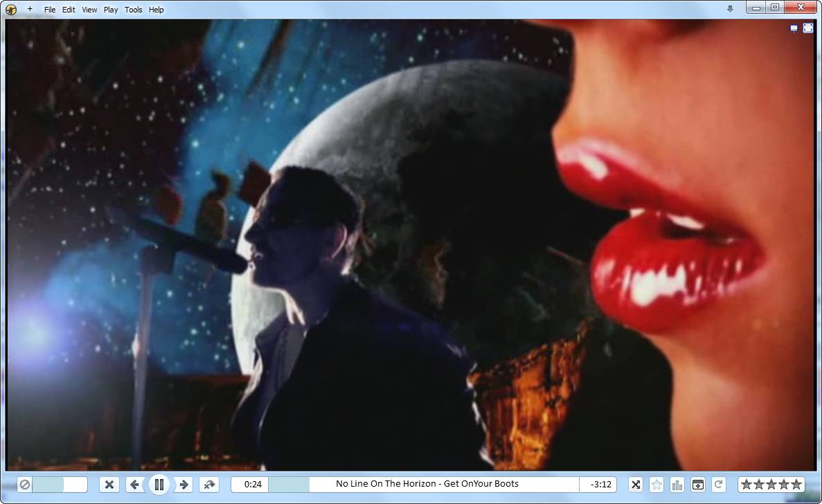This screenshot has width=822, height=504.
Task: Open the equalizer bars icon
Action: click(677, 485)
